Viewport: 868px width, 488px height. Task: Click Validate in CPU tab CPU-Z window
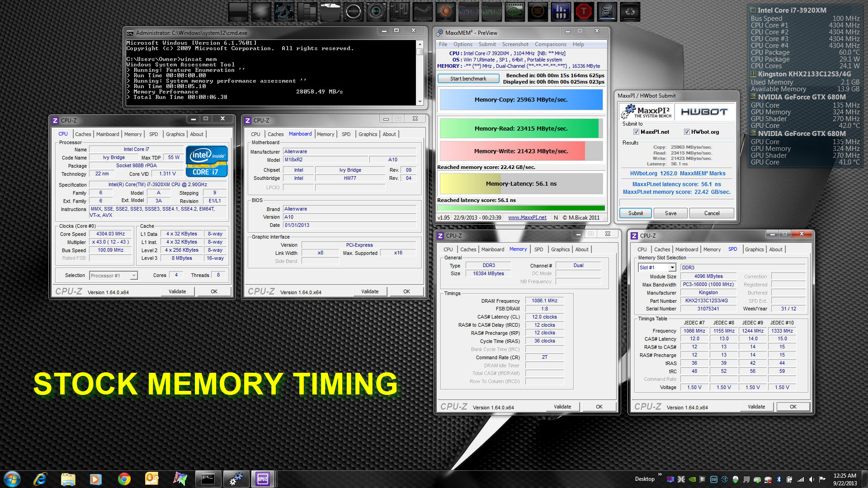pyautogui.click(x=177, y=291)
